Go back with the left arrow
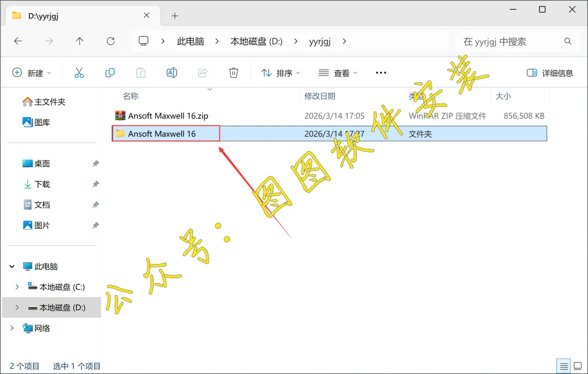Image resolution: width=588 pixels, height=374 pixels. point(18,41)
